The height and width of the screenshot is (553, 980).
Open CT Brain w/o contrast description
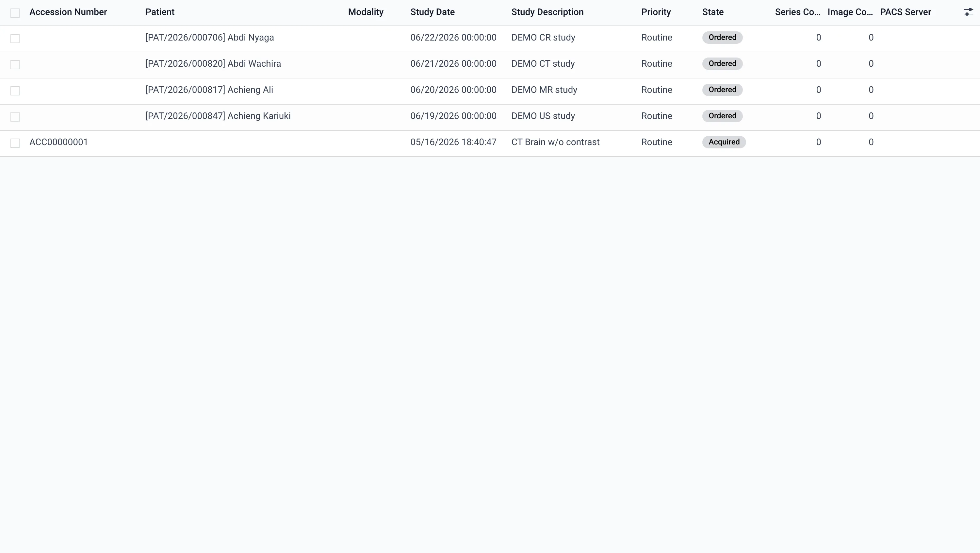pos(555,142)
